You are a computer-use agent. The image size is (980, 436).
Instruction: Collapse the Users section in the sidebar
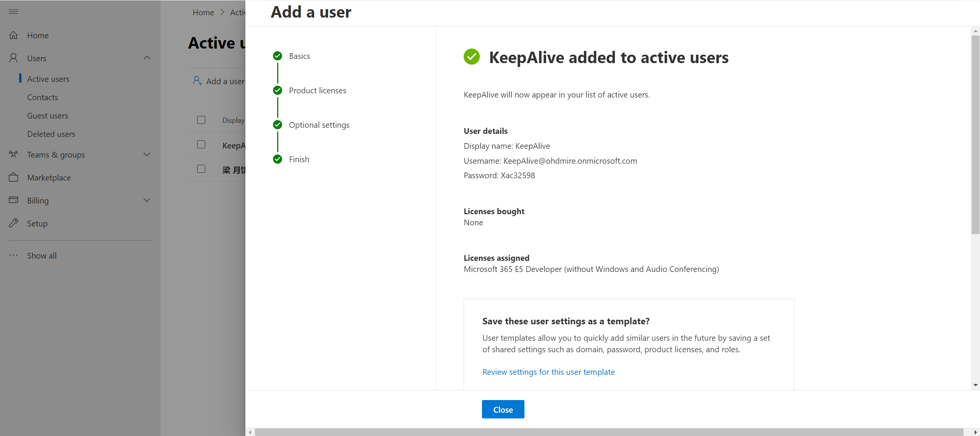pos(147,58)
